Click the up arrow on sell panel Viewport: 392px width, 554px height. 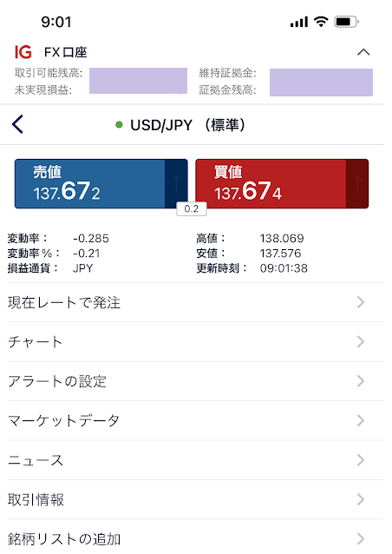[x=176, y=184]
